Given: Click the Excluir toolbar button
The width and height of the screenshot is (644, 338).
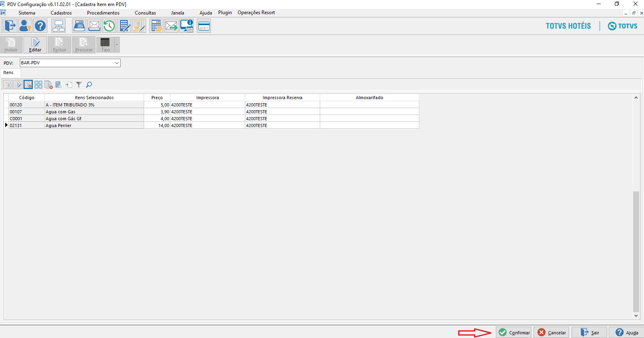Looking at the screenshot, I should tap(60, 45).
